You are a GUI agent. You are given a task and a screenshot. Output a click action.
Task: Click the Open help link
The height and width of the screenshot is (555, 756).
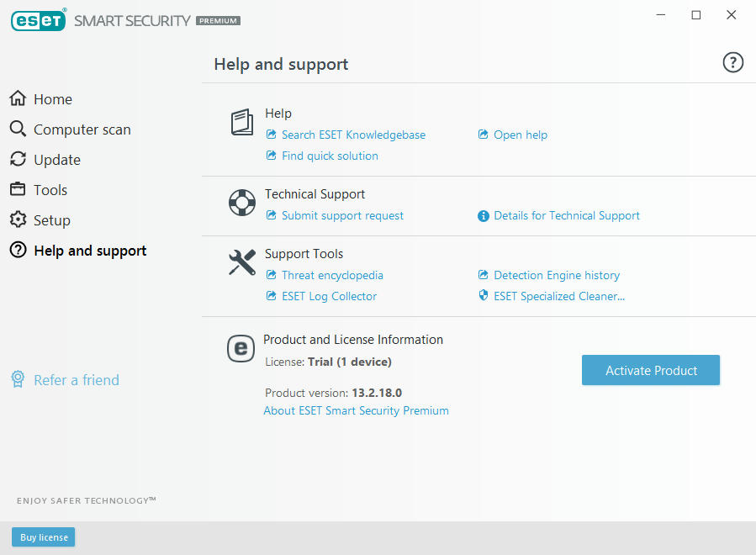[521, 135]
